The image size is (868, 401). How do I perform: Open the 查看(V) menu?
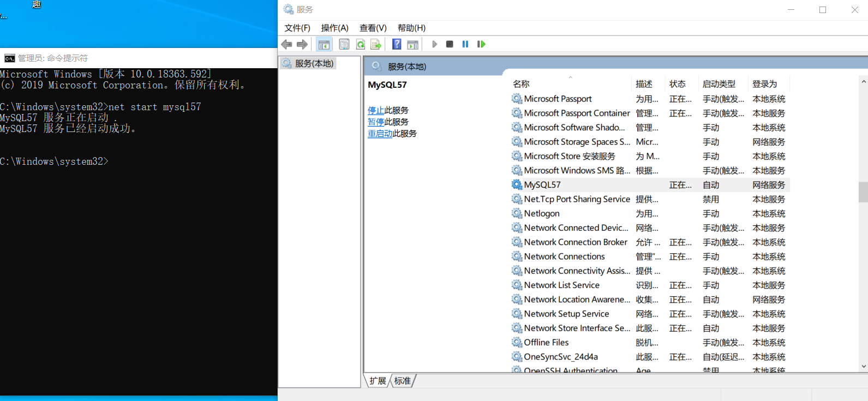(x=373, y=28)
